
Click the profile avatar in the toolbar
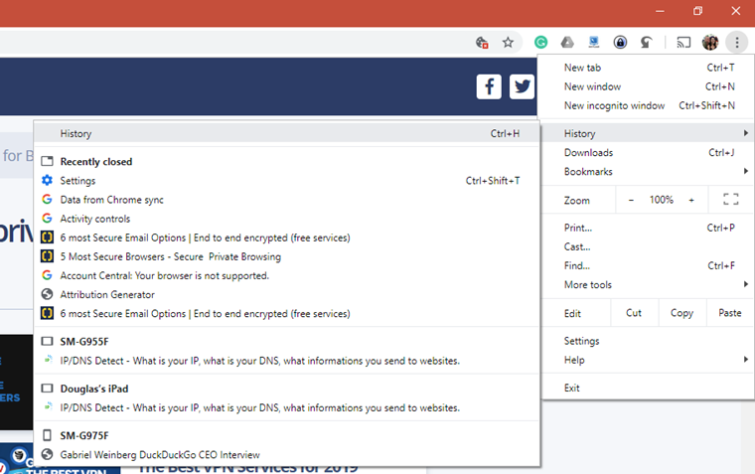click(710, 42)
